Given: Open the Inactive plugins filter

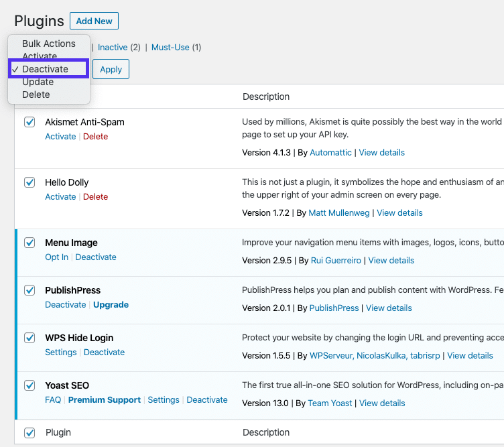Looking at the screenshot, I should [x=113, y=48].
